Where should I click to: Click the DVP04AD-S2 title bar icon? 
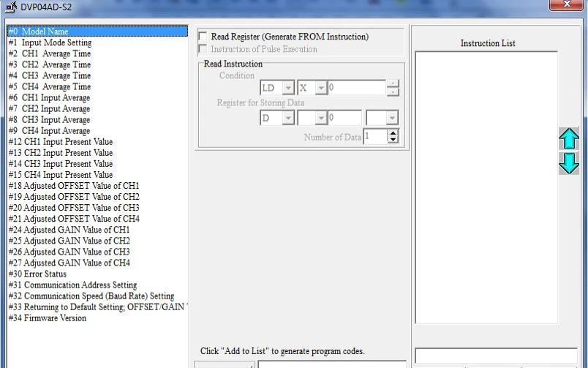click(x=10, y=7)
